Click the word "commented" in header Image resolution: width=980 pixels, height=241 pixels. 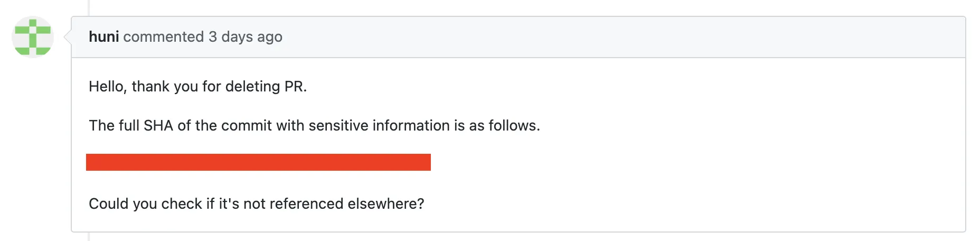point(164,37)
